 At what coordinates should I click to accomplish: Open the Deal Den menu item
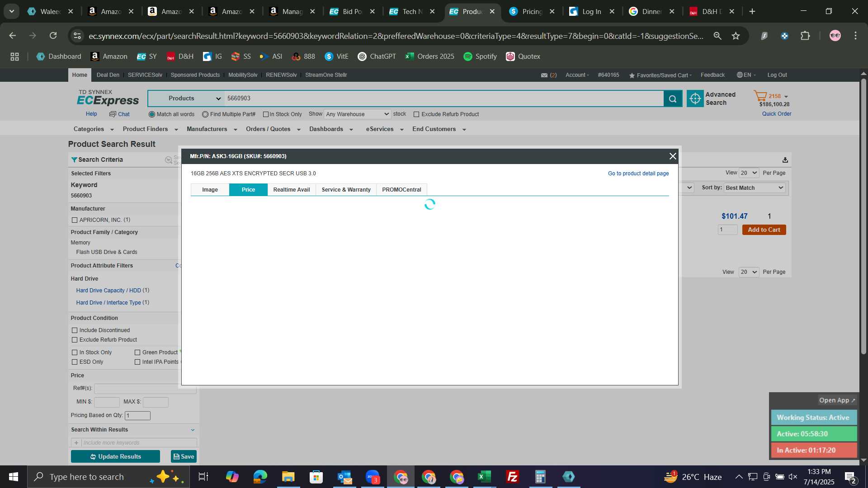pos(108,75)
